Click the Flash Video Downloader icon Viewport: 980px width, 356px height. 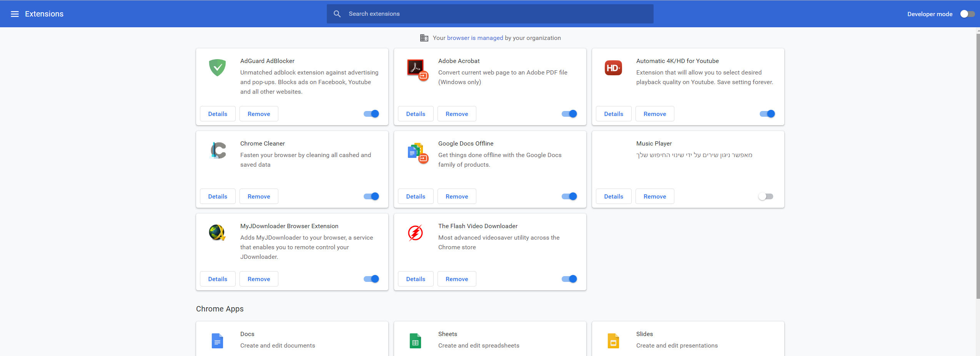tap(415, 233)
